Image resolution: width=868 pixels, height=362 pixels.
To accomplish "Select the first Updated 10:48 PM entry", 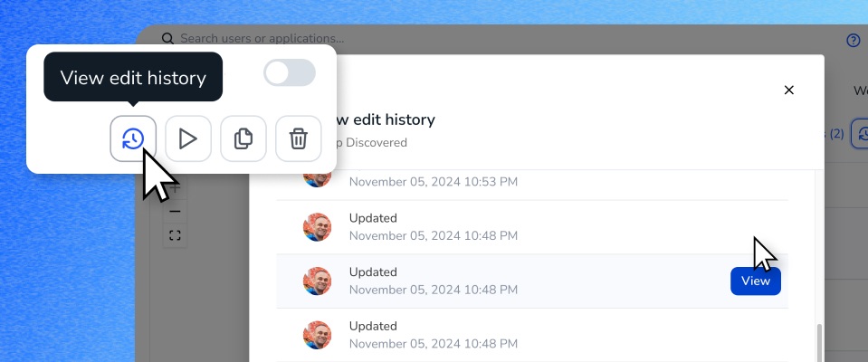I will [x=532, y=227].
